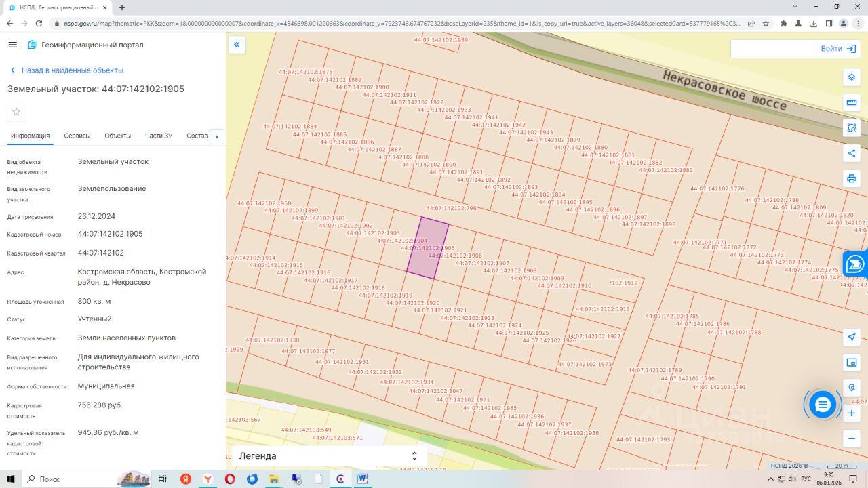Add the land plot to favorites with the star
The image size is (868, 488).
[x=16, y=112]
